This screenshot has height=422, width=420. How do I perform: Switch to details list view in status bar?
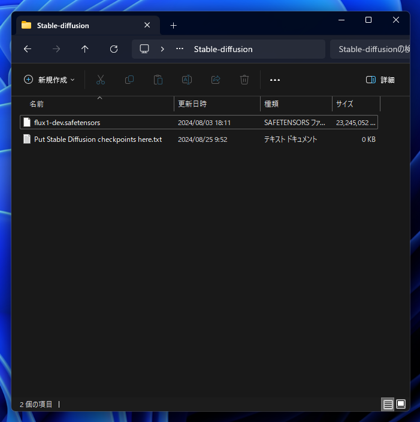tap(388, 404)
